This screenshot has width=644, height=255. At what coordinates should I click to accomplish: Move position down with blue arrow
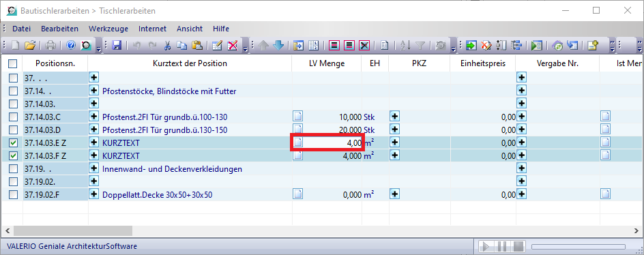[x=278, y=46]
